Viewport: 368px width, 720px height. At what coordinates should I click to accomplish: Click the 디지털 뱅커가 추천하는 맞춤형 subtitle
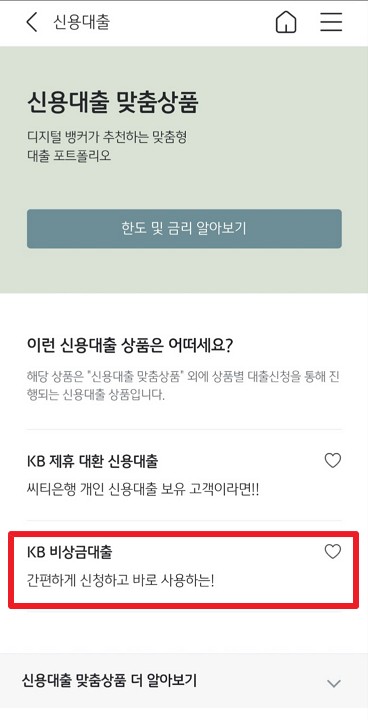tap(107, 137)
